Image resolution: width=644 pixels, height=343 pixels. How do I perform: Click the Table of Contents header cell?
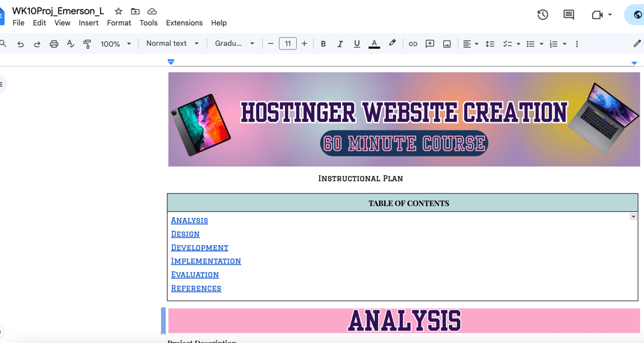402,203
